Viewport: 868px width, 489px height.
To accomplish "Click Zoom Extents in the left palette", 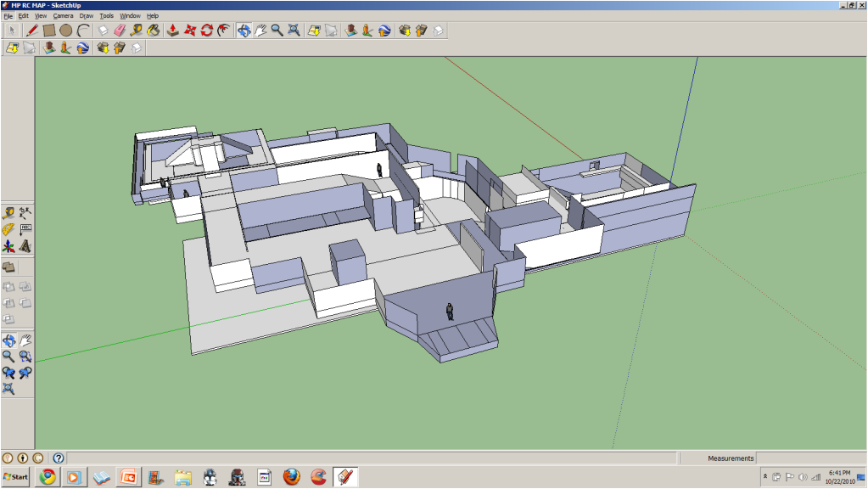I will [8, 389].
